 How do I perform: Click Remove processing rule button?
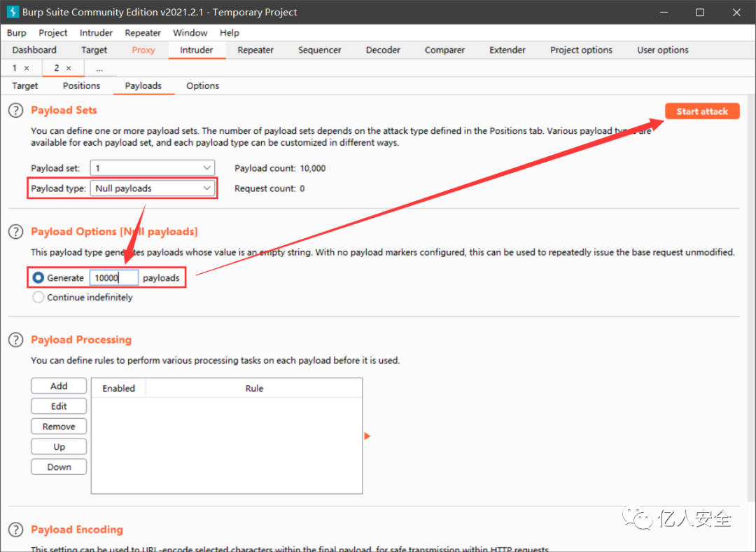pos(59,427)
